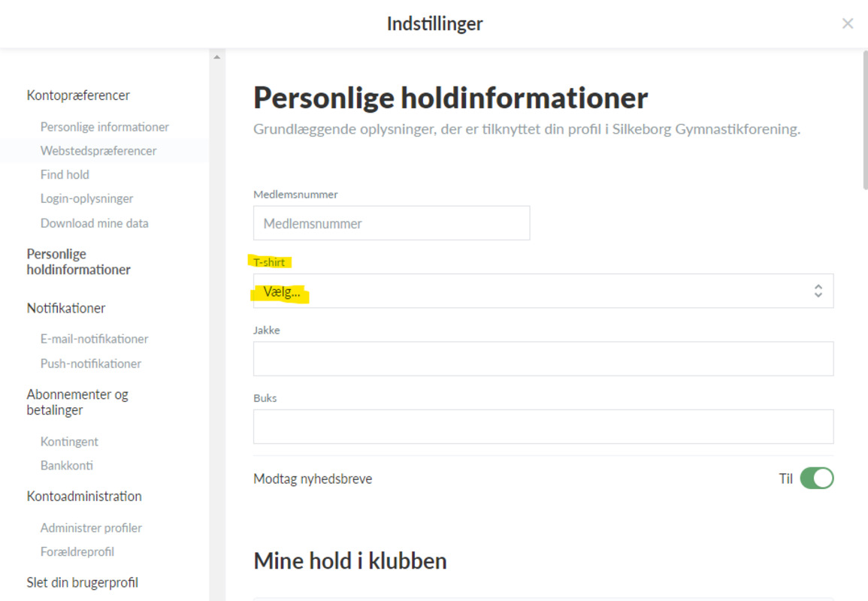Image resolution: width=868 pixels, height=601 pixels.
Task: Click the T-shirt dropdown up/down arrows icon
Action: (818, 291)
